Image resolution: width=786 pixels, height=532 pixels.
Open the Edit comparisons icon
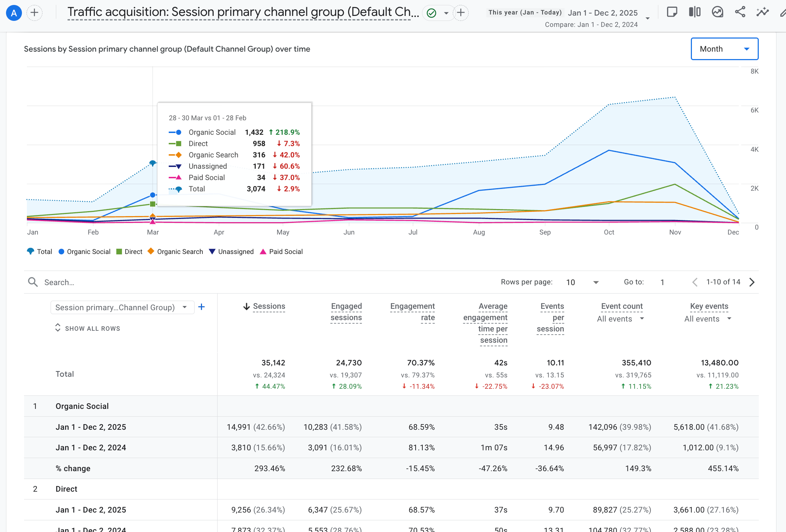[695, 12]
